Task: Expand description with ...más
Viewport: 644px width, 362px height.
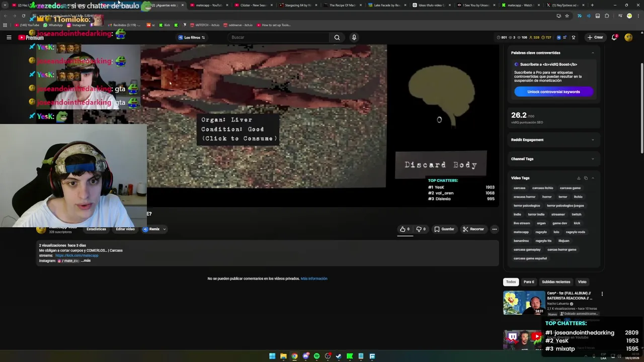Action: click(x=85, y=260)
